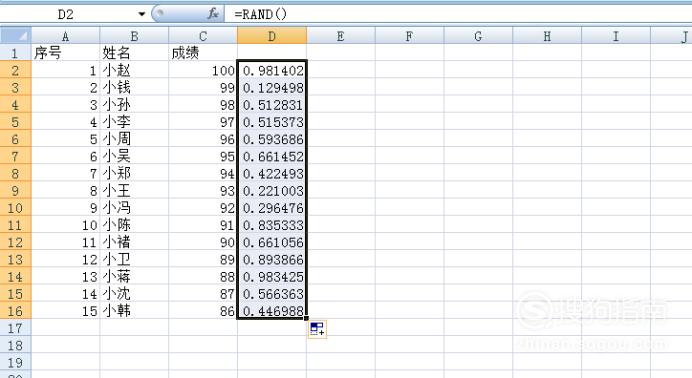The width and height of the screenshot is (692, 378).
Task: Select row 5 header
Action: point(15,122)
